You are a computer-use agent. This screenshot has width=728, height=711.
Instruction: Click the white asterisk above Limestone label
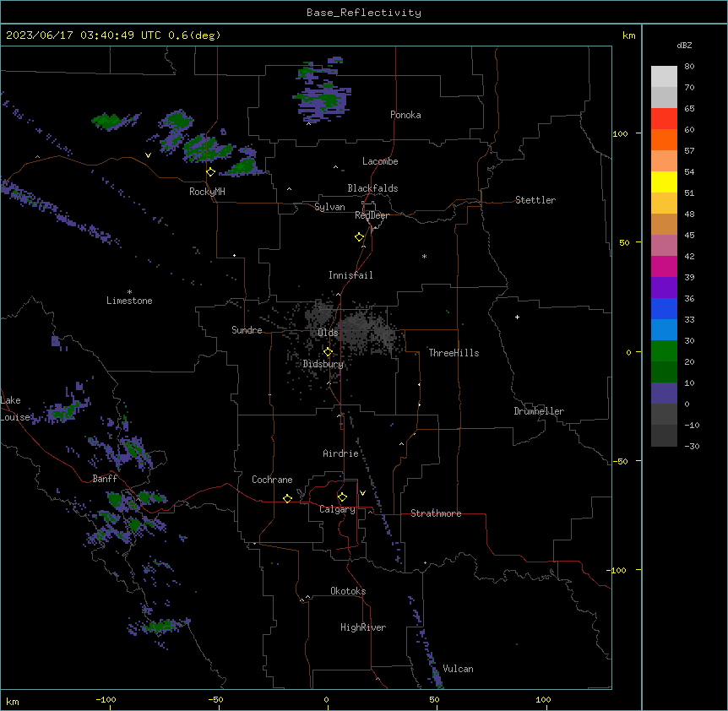[129, 292]
